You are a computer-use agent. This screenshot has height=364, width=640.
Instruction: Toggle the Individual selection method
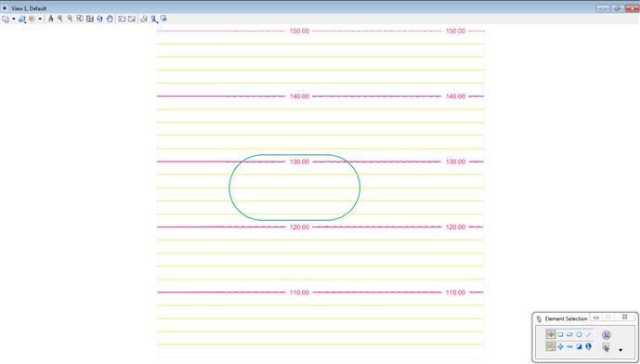coord(551,334)
